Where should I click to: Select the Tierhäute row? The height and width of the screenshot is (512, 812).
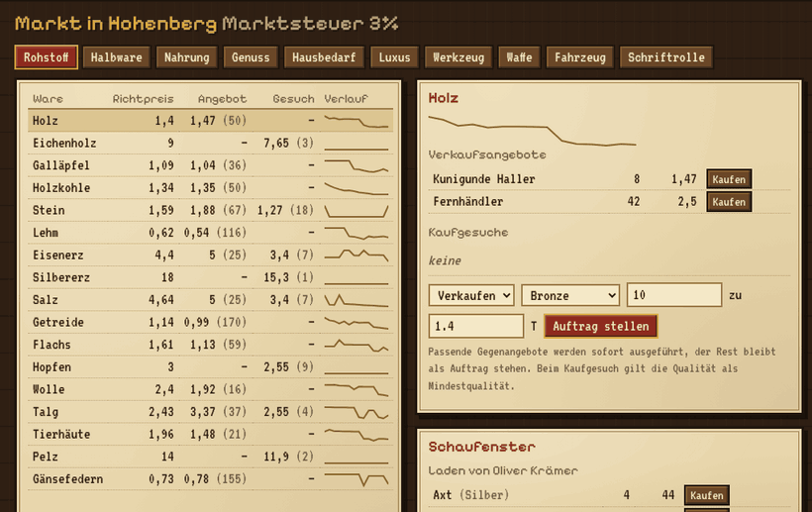210,435
